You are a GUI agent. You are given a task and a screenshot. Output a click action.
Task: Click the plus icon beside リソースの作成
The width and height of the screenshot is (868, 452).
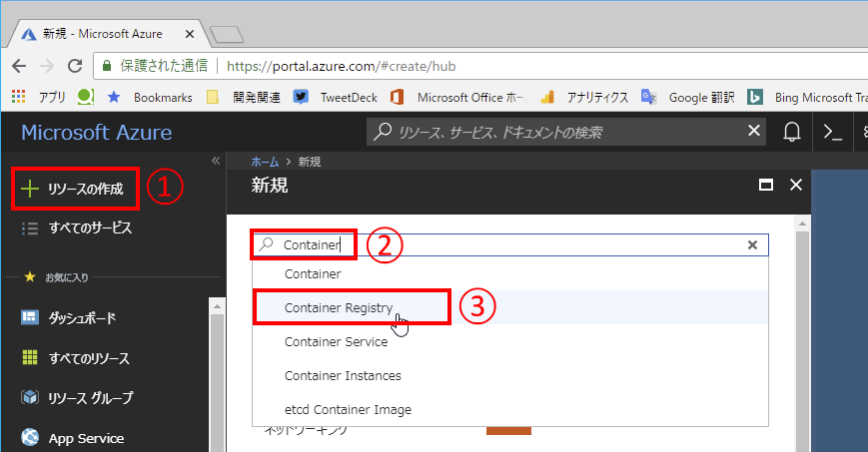(x=30, y=189)
